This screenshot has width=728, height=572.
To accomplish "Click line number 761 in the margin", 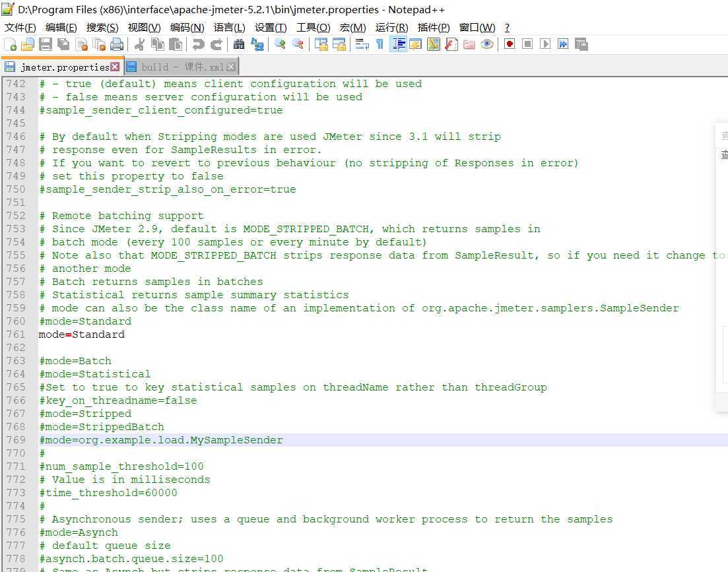I will coord(16,334).
